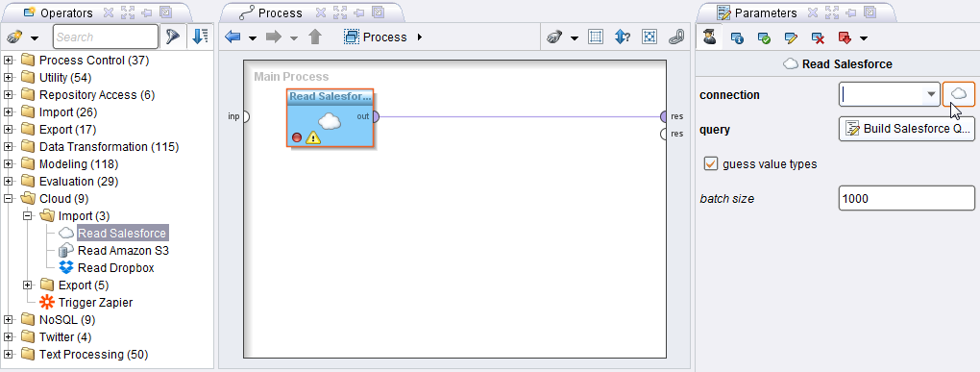Click the zoom-fit icon in Process toolbar
Screen dimensions: 980x372
coord(649,37)
